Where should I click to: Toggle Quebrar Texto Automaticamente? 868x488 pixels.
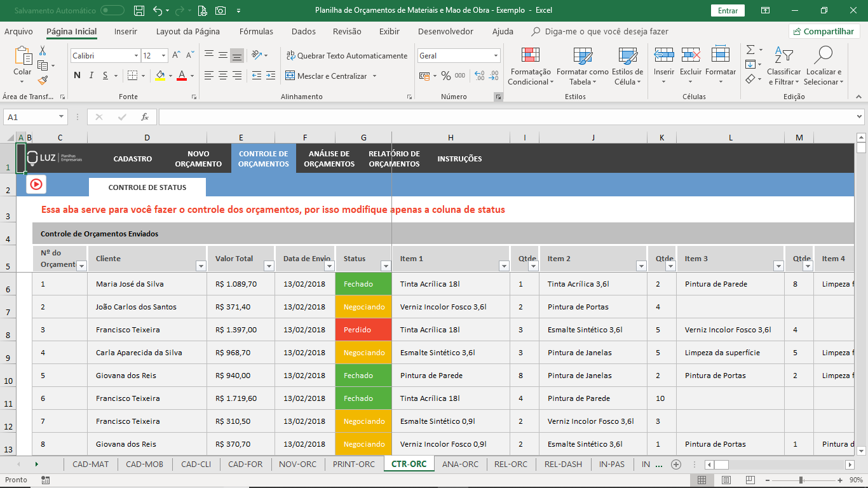click(346, 56)
